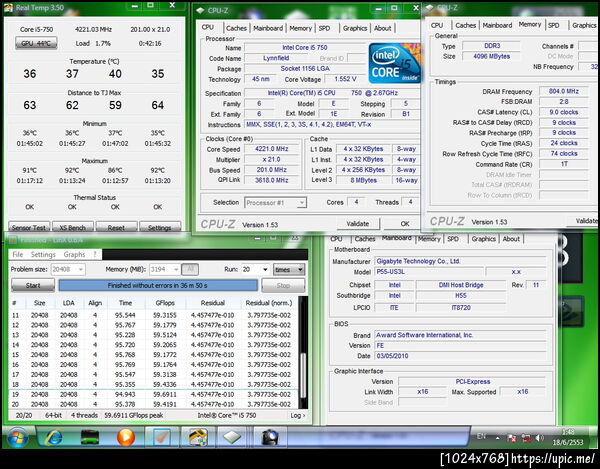Run Sensor Test in Real Temp
This screenshot has height=469, width=600.
[29, 228]
